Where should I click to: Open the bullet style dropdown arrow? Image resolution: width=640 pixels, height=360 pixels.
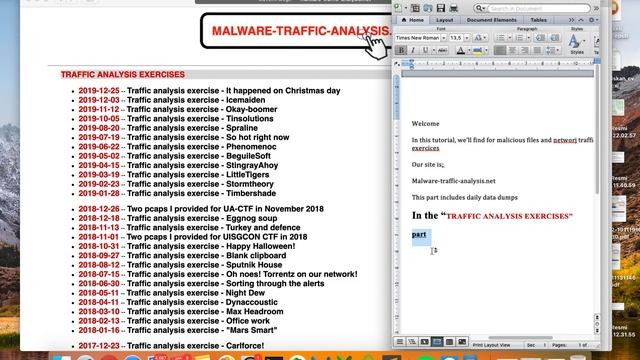click(509, 38)
